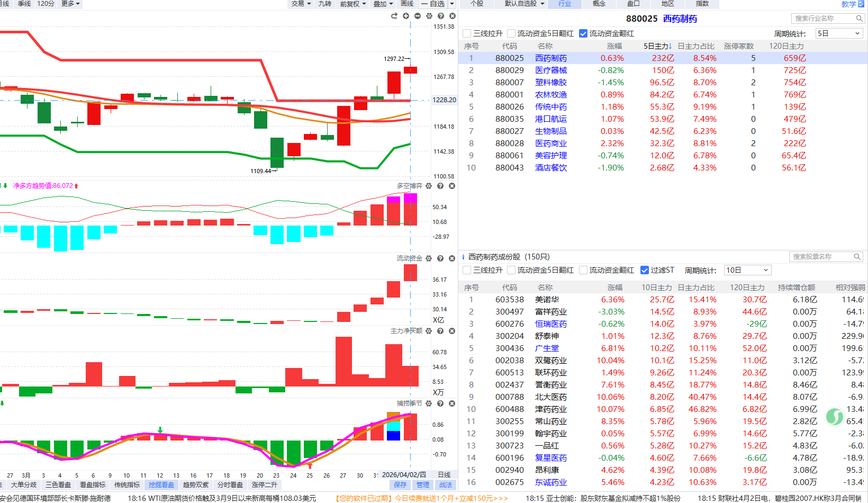This screenshot has width=868, height=503.
Task: Switch to the 概念 tab
Action: click(599, 4)
